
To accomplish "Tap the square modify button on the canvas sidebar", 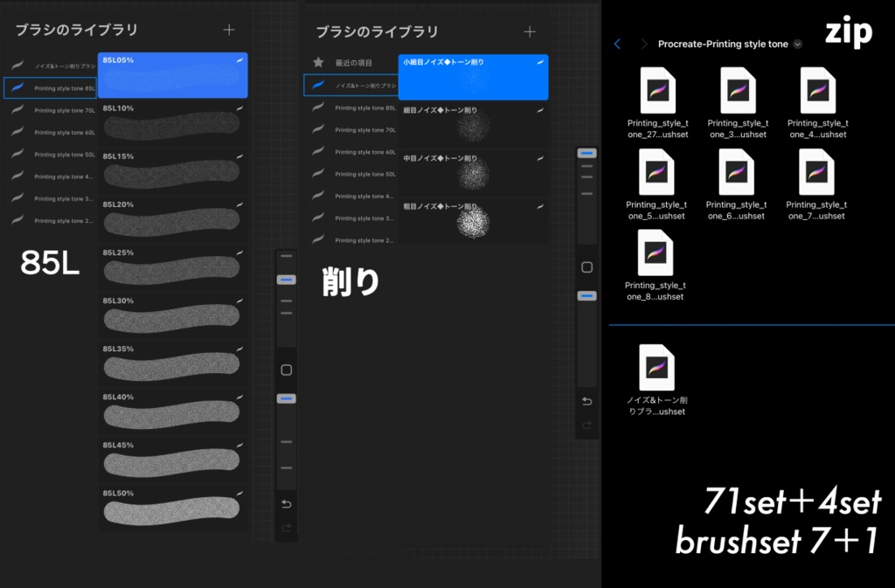I will pyautogui.click(x=286, y=370).
